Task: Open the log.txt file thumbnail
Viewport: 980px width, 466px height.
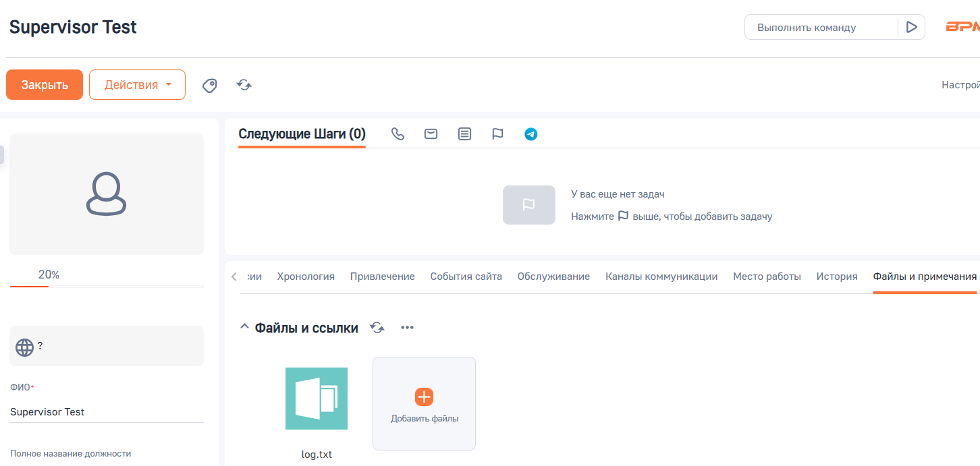Action: 317,399
